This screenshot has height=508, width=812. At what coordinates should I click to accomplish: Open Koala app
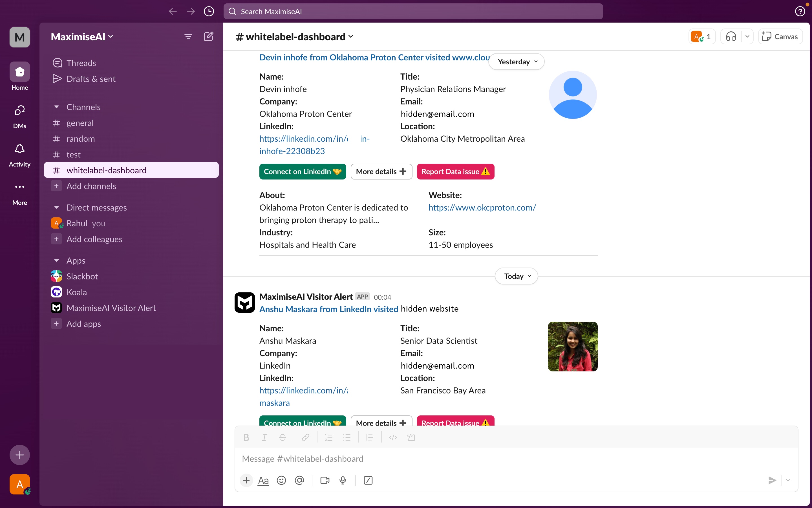pos(131,292)
